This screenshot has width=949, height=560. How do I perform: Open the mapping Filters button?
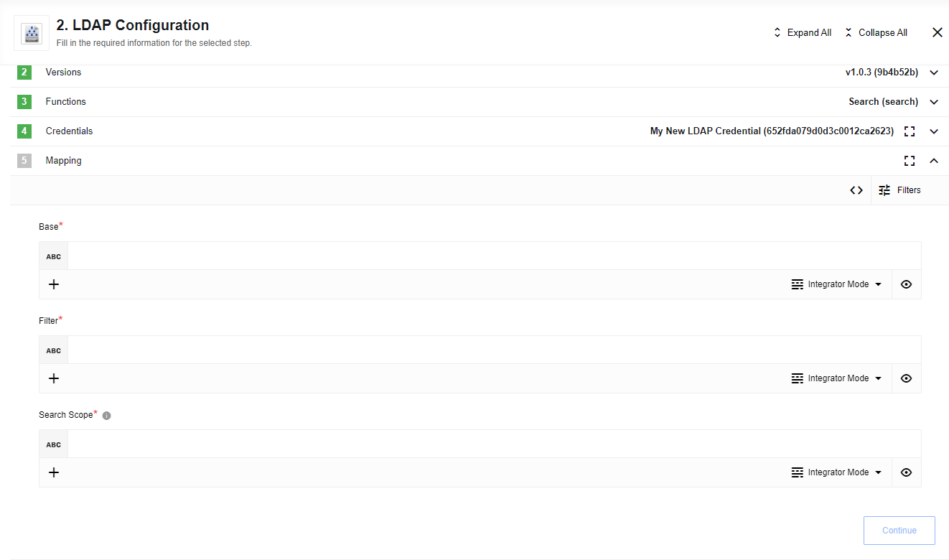tap(899, 190)
